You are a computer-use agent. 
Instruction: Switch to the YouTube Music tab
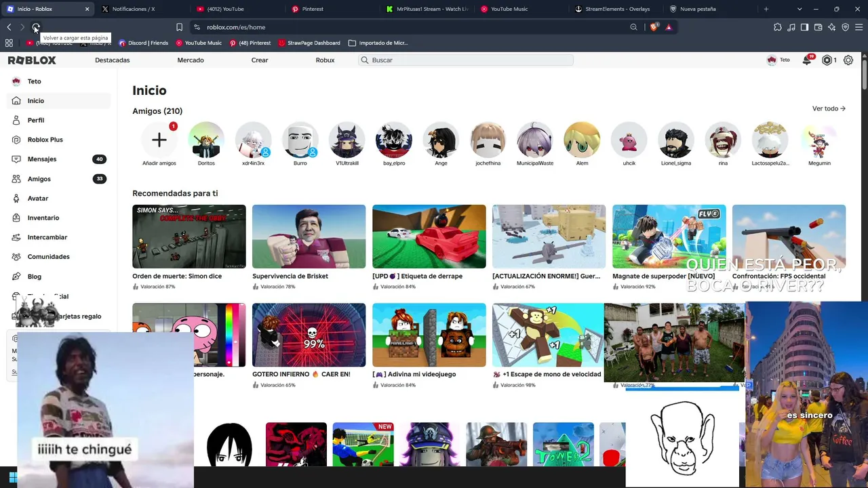[519, 9]
